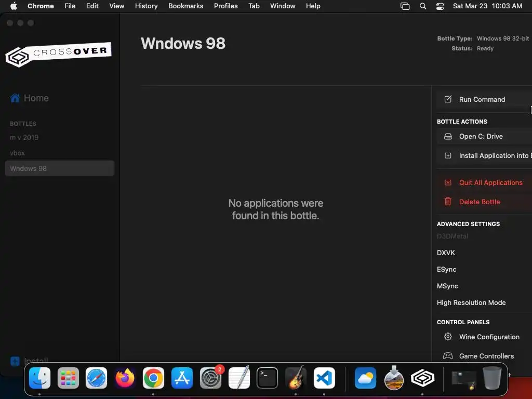Screen dimensions: 532x399
Task: Open TextEdit from the Dock
Action: (x=239, y=378)
